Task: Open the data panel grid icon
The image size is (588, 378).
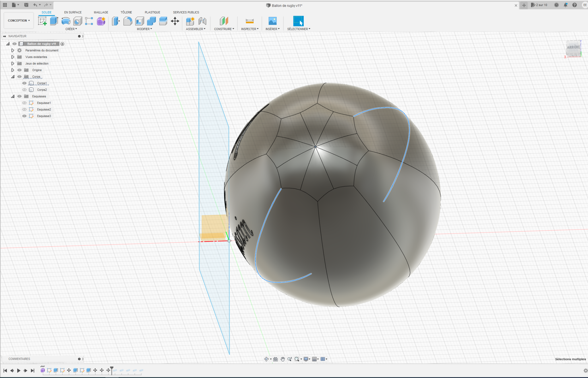Action: tap(5, 5)
